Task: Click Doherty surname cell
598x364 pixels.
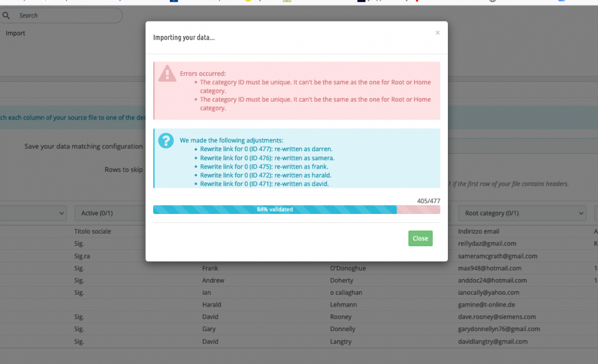Action: click(341, 280)
